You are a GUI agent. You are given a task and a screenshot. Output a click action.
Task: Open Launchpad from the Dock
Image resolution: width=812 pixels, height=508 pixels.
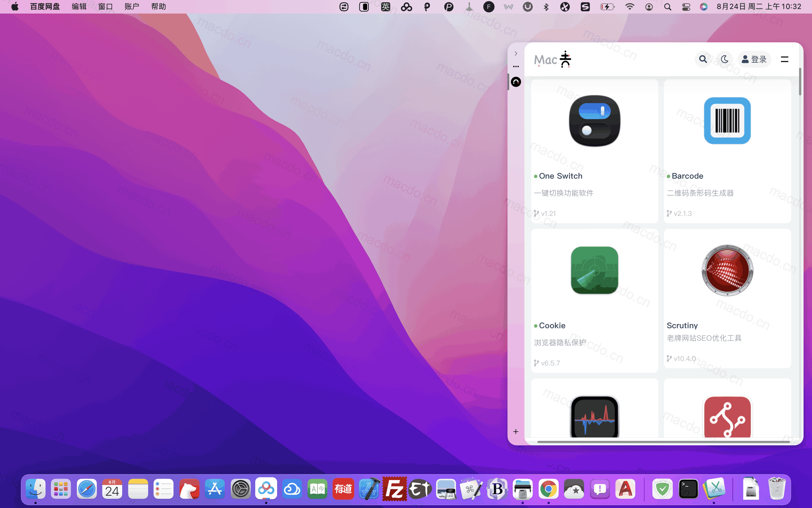[61, 489]
